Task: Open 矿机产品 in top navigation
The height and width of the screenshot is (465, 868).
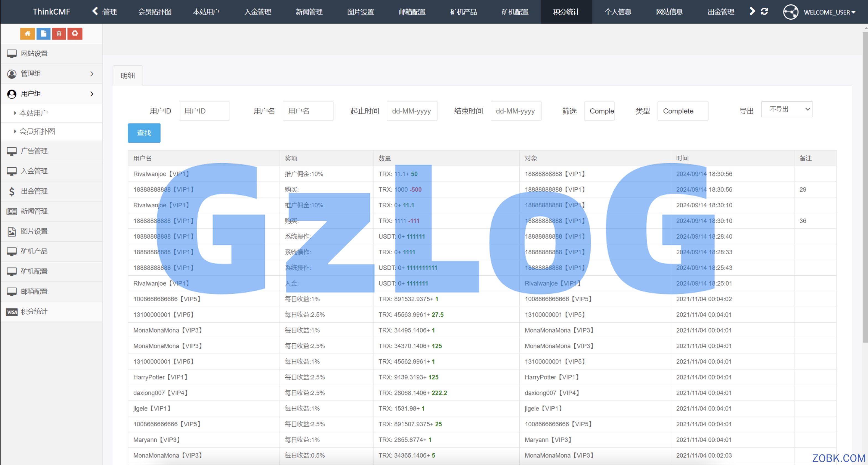Action: 463,12
